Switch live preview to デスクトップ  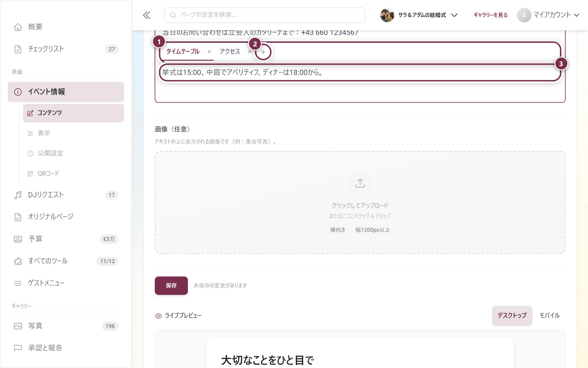[512, 316]
